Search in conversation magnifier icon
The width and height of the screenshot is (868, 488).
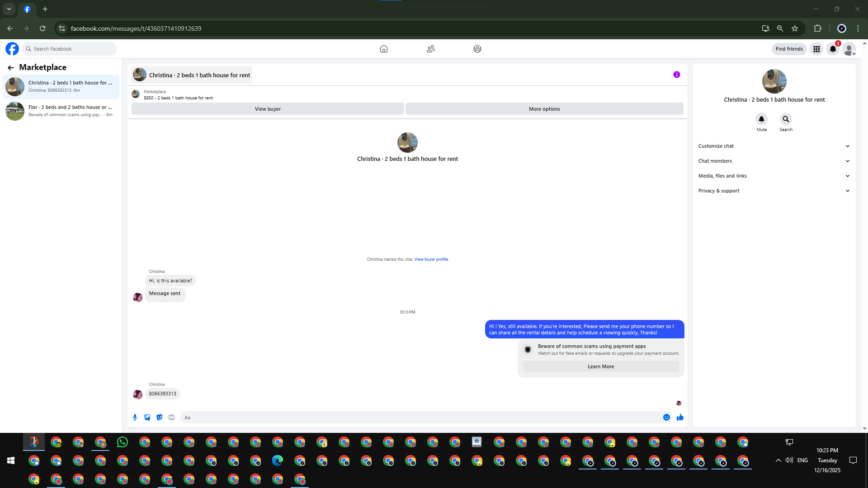pos(786,119)
